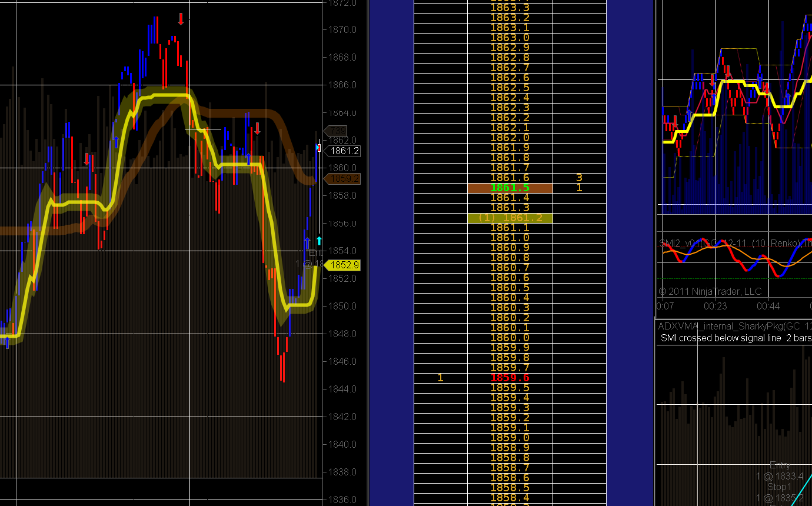Click the 1859.3 ladder row
This screenshot has height=506, width=812.
(510, 408)
